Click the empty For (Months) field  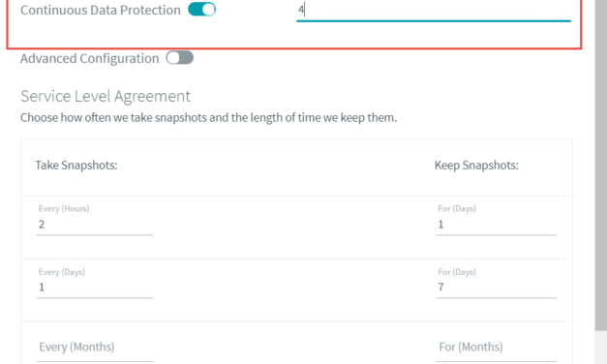pyautogui.click(x=496, y=348)
